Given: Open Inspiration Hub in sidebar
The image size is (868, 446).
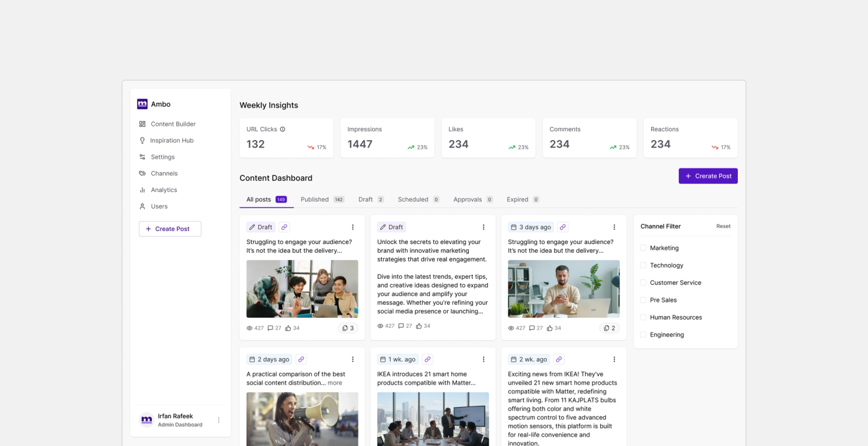Looking at the screenshot, I should coord(167,141).
